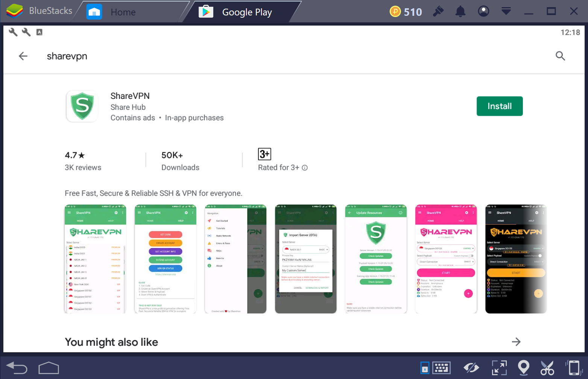
Task: Open screenshot showing Get Code buttons
Action: [x=166, y=259]
